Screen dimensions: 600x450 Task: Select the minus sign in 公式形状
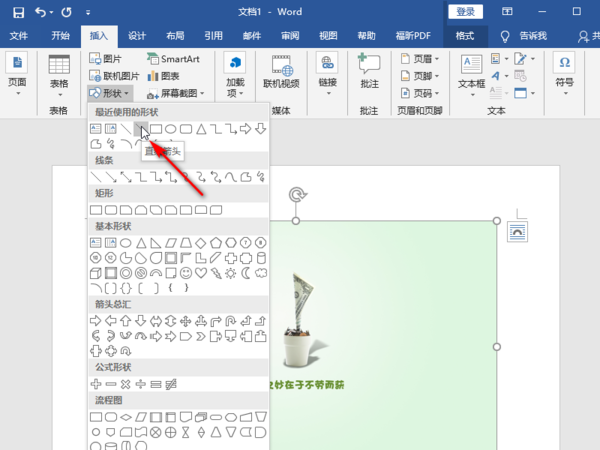tap(111, 384)
